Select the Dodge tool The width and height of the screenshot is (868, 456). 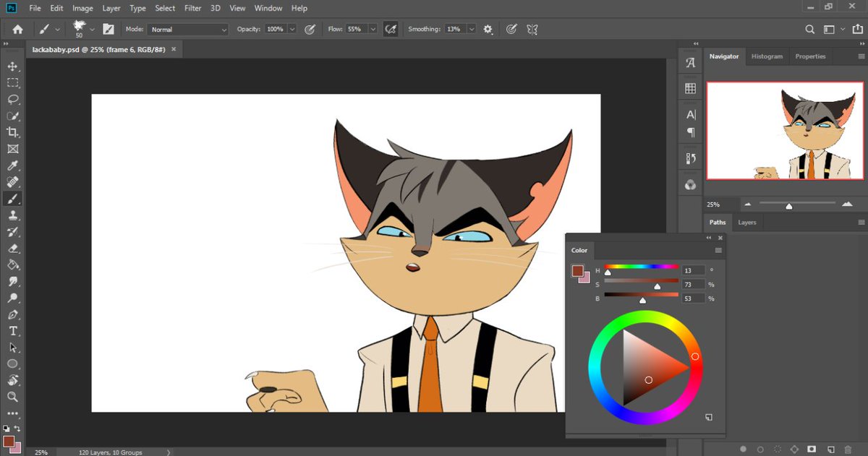(12, 298)
